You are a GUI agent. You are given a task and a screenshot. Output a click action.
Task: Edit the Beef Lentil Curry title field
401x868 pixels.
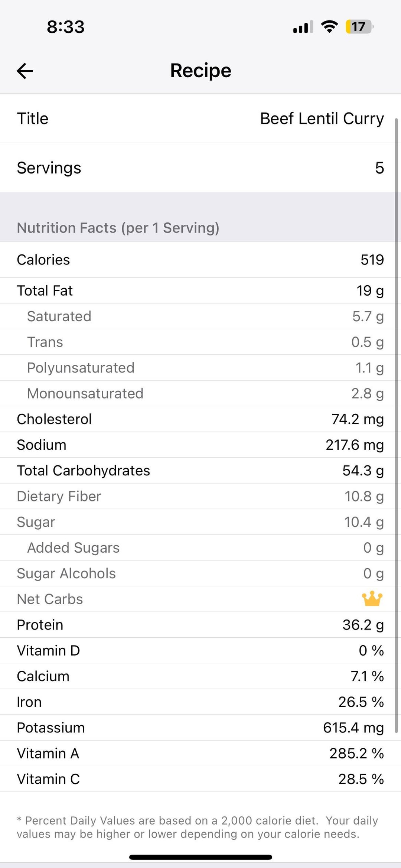click(x=322, y=118)
